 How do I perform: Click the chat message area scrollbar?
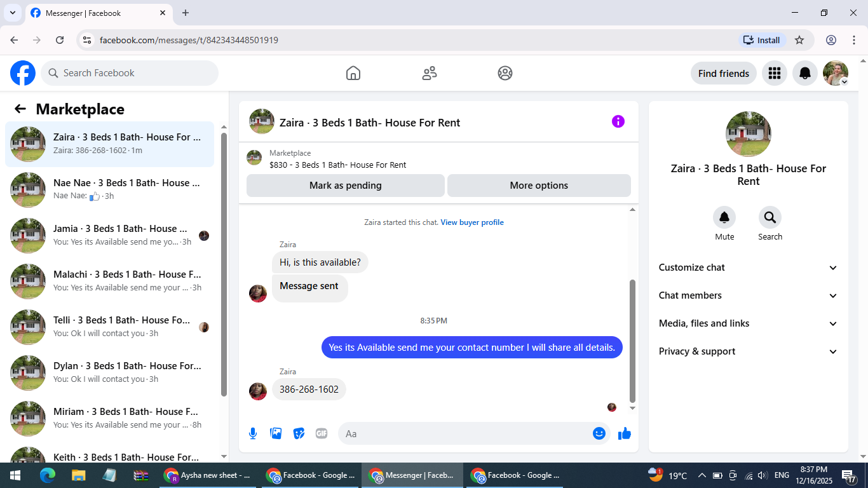point(632,341)
